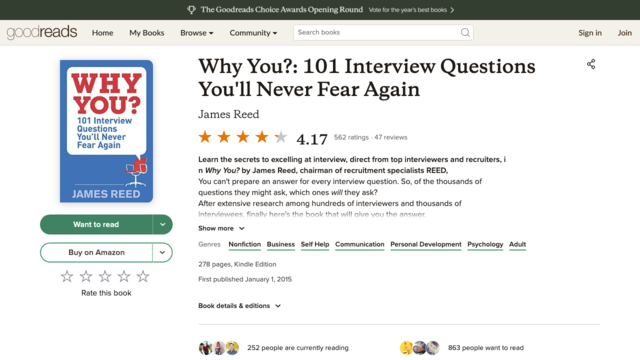Click 863 people want to read

tap(486, 348)
